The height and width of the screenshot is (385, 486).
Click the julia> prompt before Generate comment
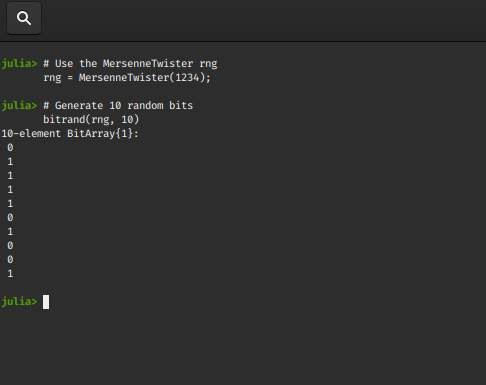coord(19,105)
